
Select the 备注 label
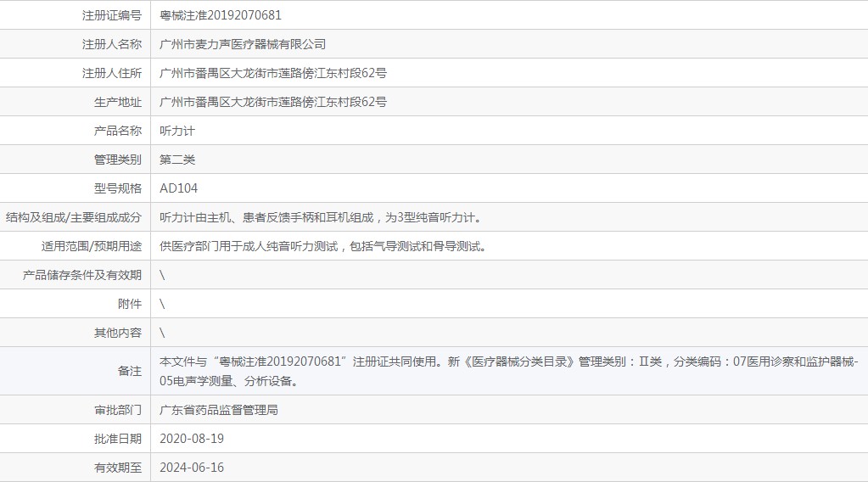130,372
